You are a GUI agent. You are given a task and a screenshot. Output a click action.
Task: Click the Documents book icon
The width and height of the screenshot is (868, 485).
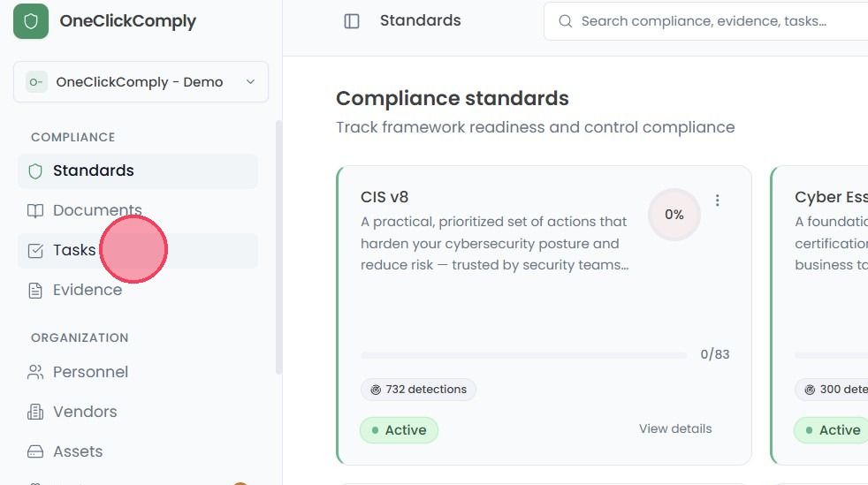pos(35,211)
